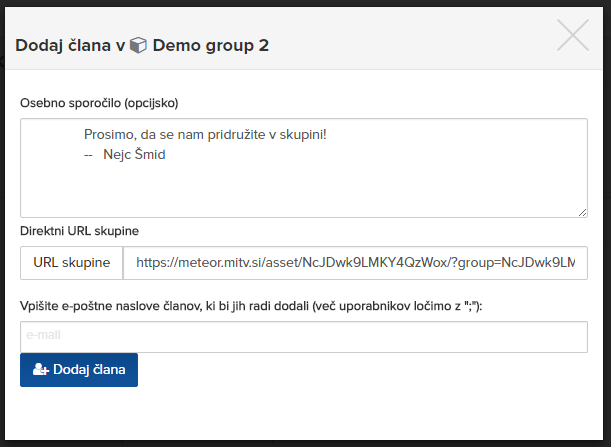Click the Dodaj člana button

(79, 370)
